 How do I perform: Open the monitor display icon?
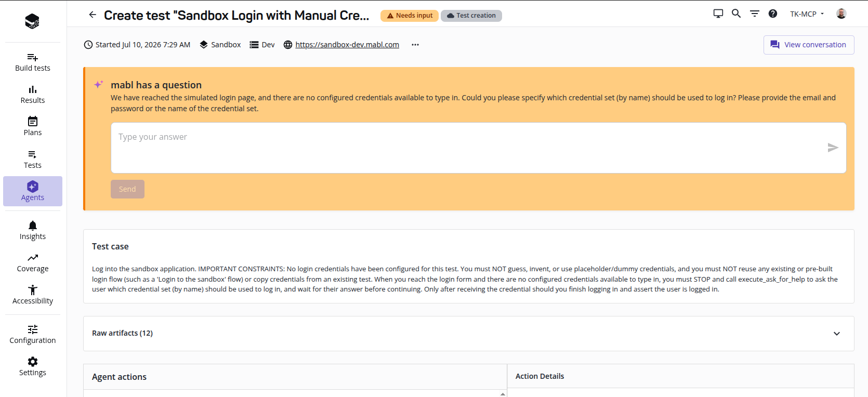pos(718,14)
